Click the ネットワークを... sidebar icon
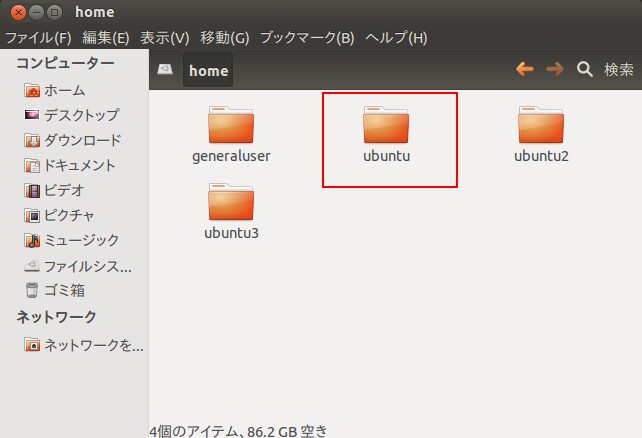 [x=32, y=345]
